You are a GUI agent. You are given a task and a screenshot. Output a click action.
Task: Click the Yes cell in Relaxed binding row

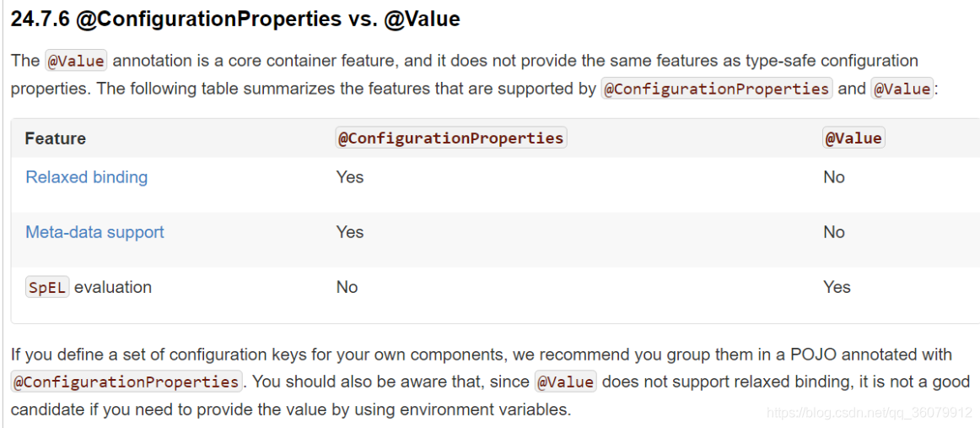[x=350, y=177]
